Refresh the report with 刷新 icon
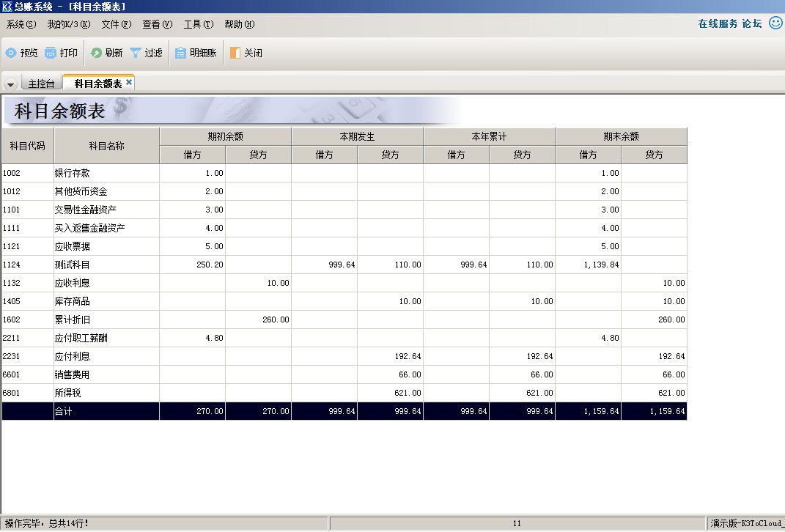Viewport: 785px width, 532px height. point(96,53)
